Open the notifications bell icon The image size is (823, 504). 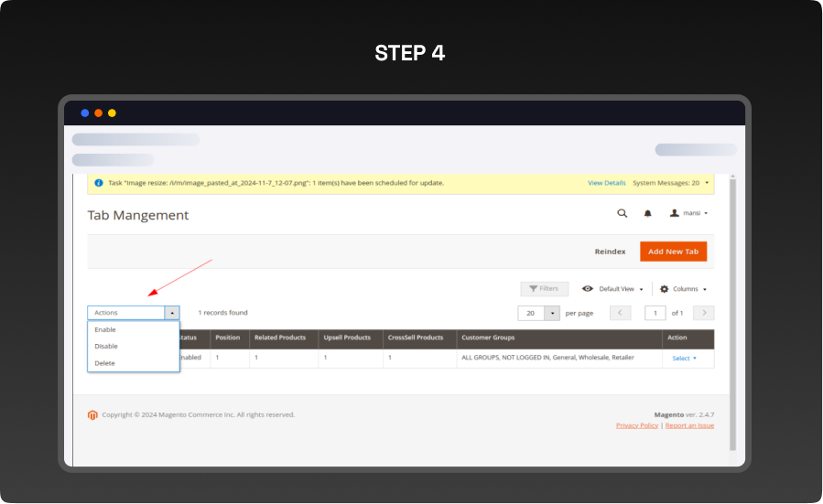pyautogui.click(x=647, y=213)
